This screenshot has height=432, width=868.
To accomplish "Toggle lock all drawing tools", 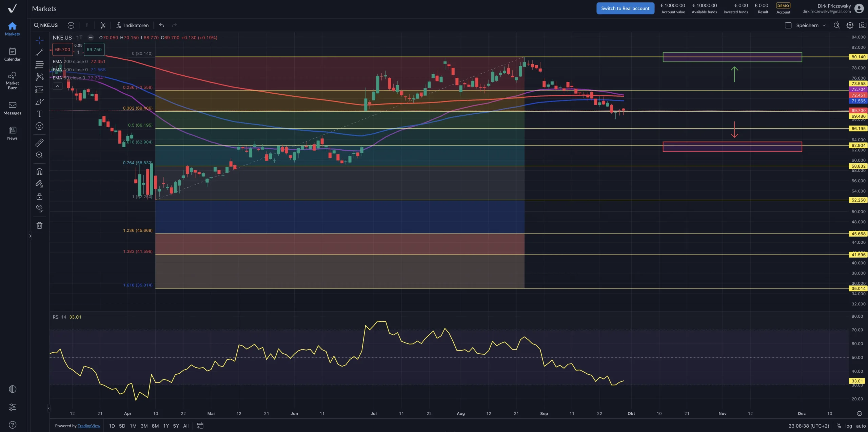I will 39,196.
